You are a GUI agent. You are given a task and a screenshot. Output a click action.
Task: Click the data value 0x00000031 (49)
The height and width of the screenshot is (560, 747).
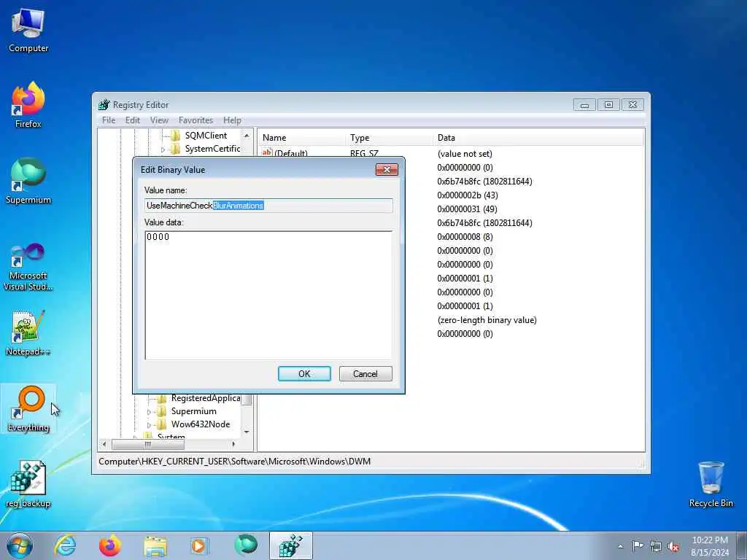click(468, 209)
